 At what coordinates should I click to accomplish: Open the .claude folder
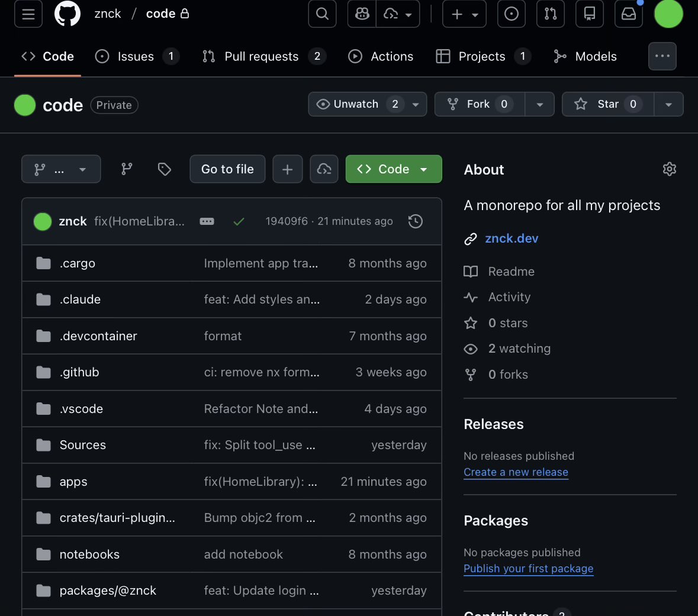click(x=80, y=299)
